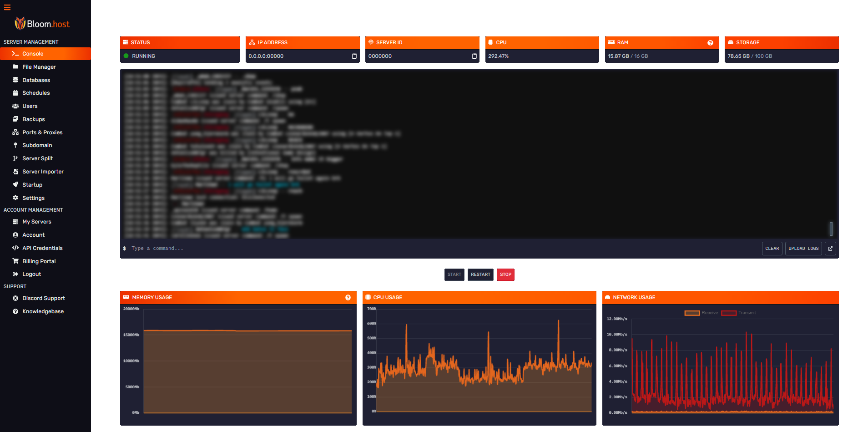Open the File Manager page
This screenshot has width=868, height=432.
tap(39, 67)
